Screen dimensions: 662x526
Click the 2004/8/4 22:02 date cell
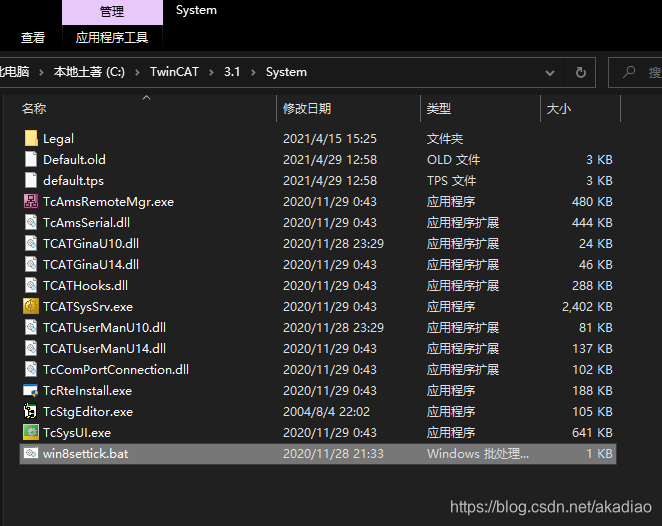[326, 412]
